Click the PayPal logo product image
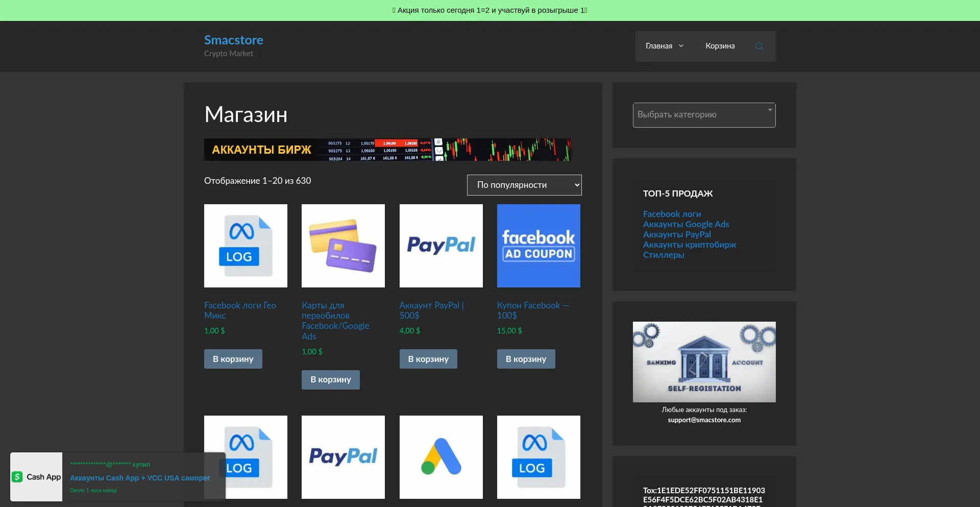The height and width of the screenshot is (507, 980). coord(441,246)
